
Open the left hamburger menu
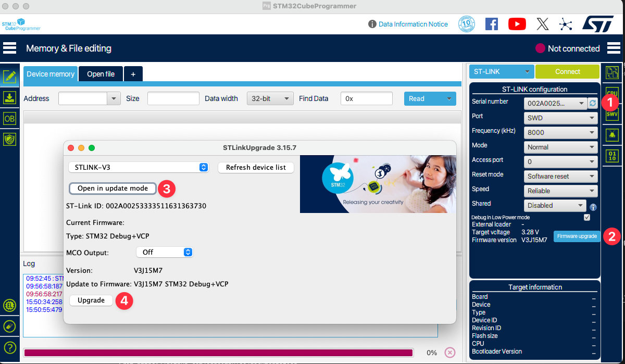(9, 48)
